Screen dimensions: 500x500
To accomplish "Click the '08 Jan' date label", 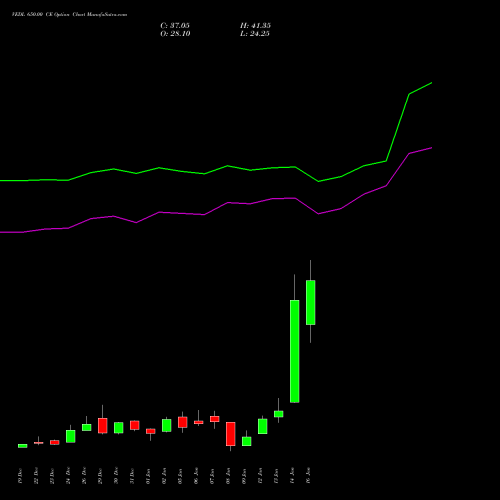I will click(228, 476).
